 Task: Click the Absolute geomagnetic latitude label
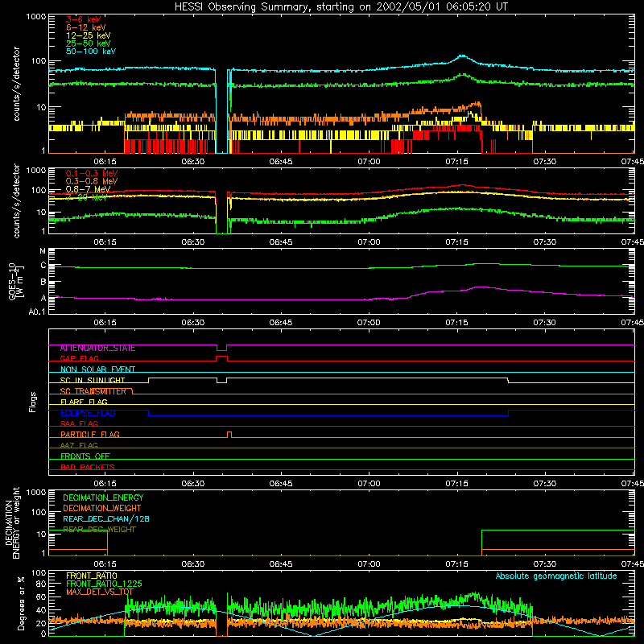(x=556, y=576)
